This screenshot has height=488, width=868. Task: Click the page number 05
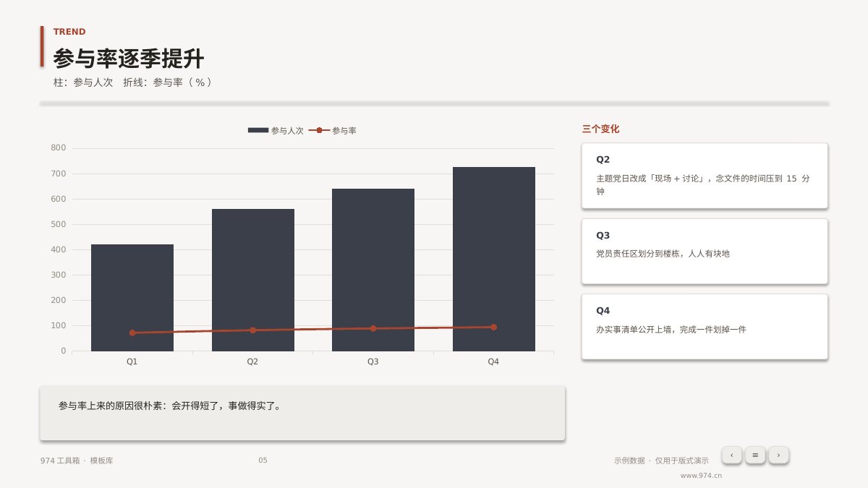point(263,461)
